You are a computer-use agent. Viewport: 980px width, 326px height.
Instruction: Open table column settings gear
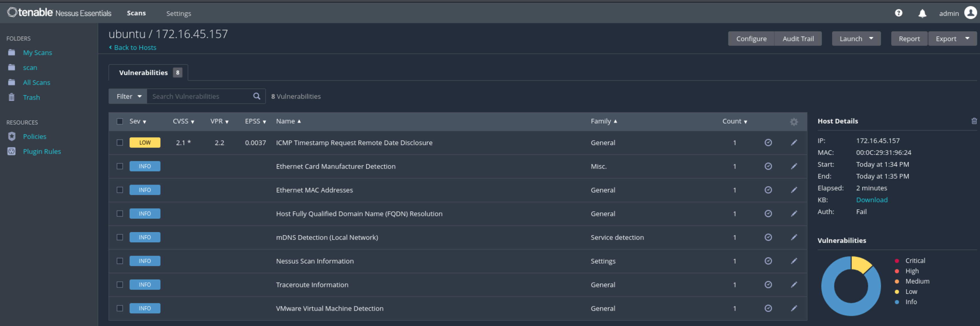click(794, 122)
